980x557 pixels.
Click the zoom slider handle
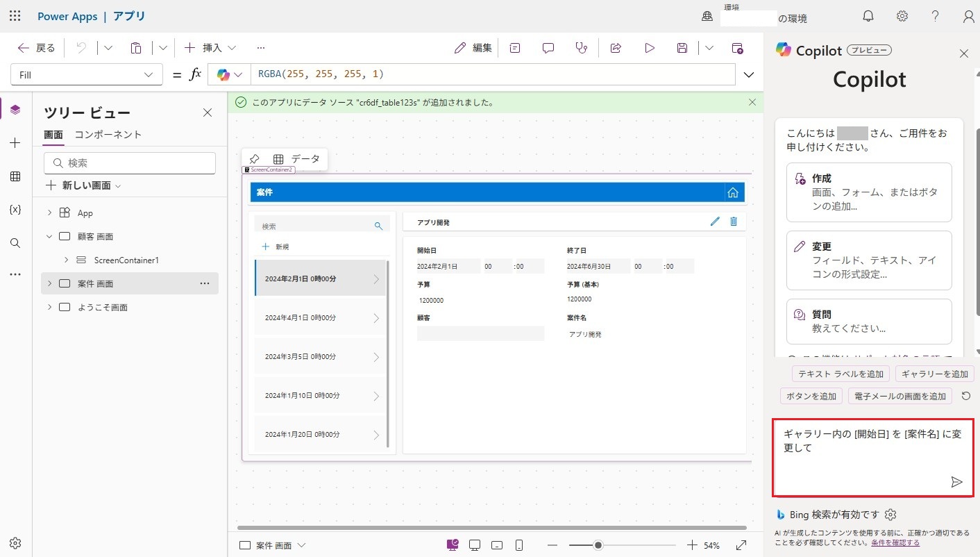point(598,545)
